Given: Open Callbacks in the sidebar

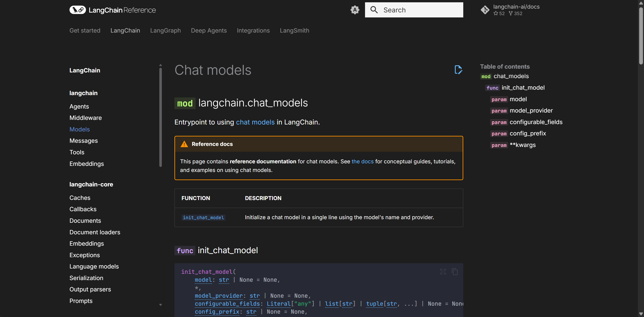Looking at the screenshot, I should point(83,209).
